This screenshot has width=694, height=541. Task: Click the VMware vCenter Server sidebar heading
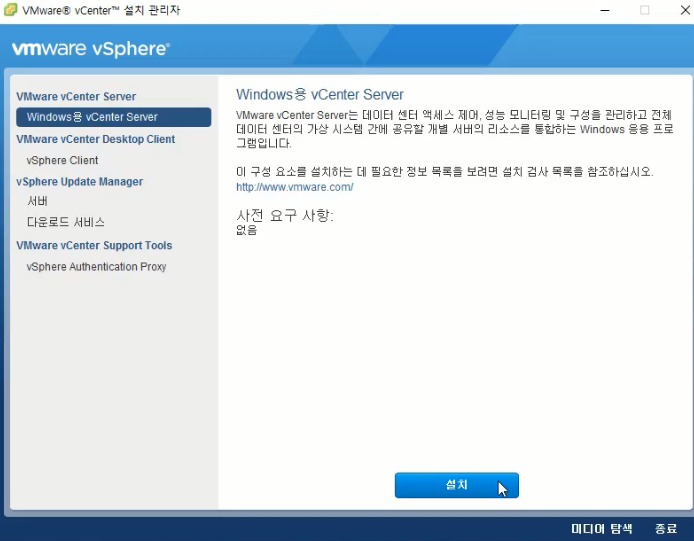76,96
